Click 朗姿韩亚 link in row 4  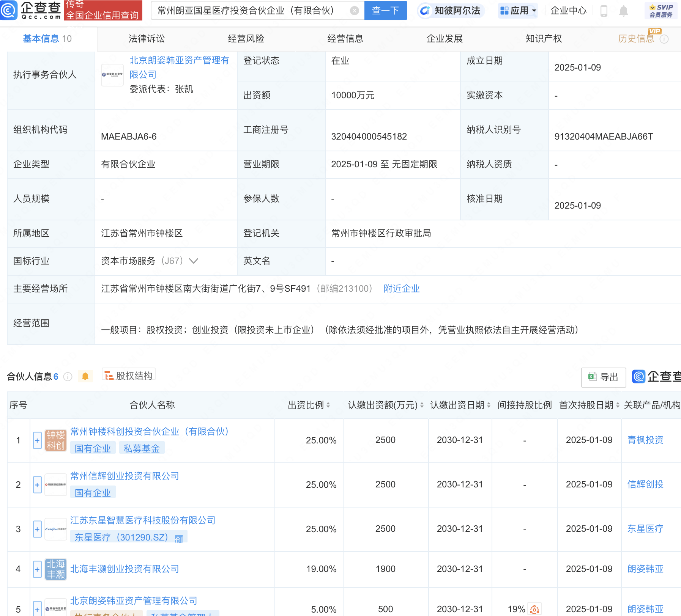pos(645,569)
